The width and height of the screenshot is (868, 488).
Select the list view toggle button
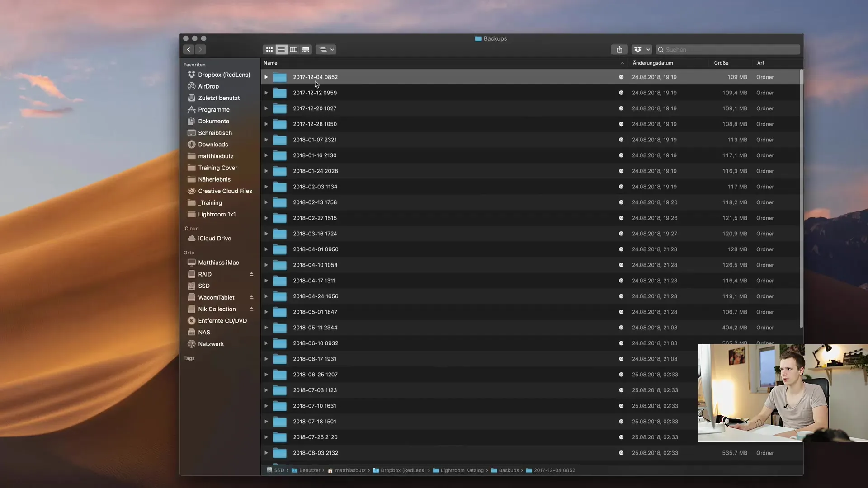coord(281,49)
